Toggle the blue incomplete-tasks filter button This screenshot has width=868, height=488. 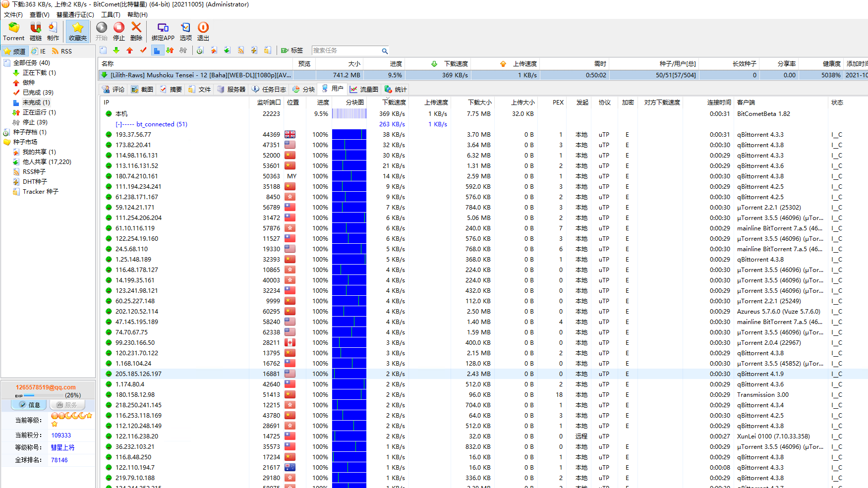point(157,51)
